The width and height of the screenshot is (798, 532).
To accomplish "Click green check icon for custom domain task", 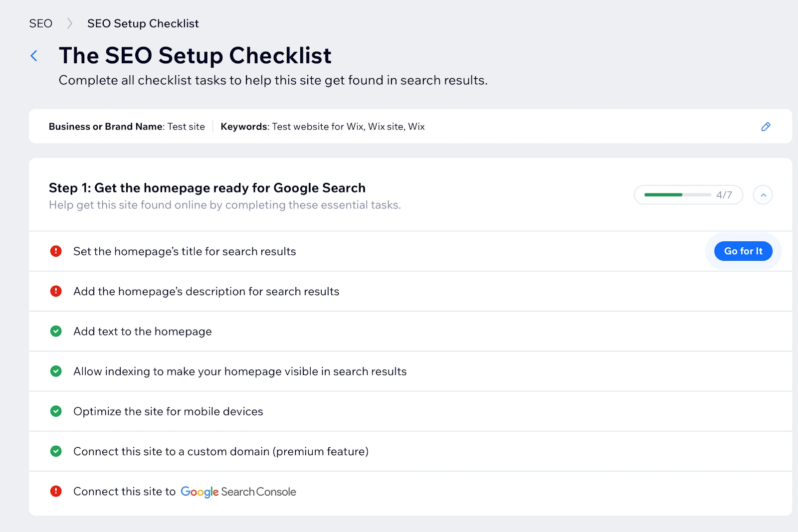I will (56, 451).
